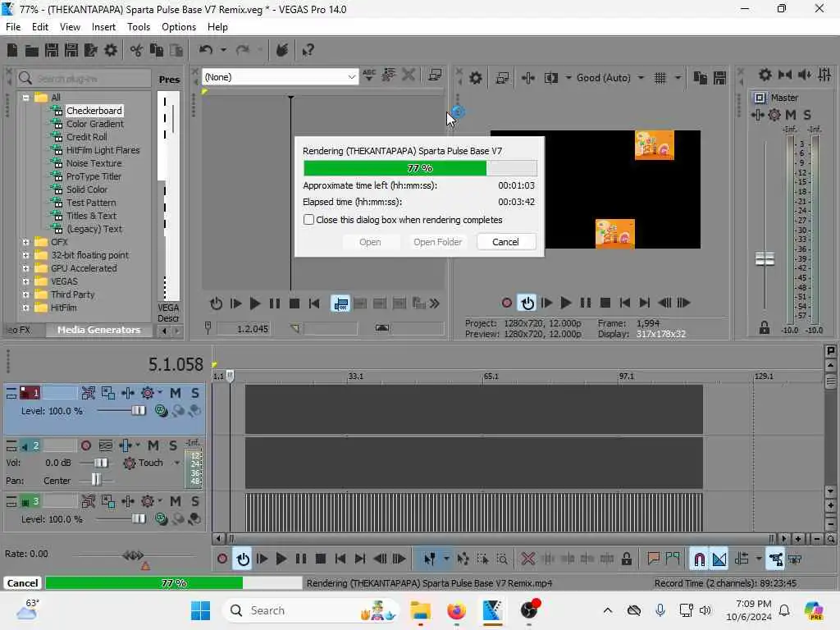Image resolution: width=840 pixels, height=630 pixels.
Task: Select the Titles & Text generator
Action: point(91,216)
